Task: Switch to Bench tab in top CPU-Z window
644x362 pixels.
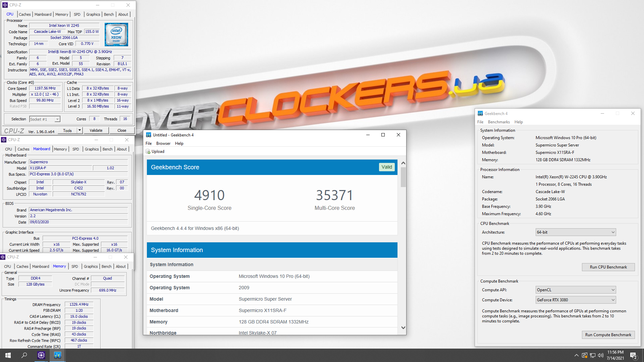Action: [x=109, y=14]
